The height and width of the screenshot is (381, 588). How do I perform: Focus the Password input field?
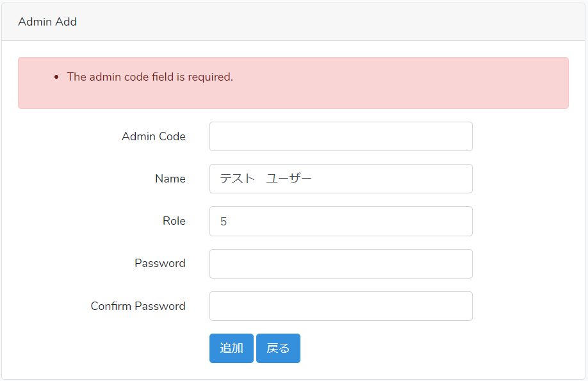(x=341, y=264)
